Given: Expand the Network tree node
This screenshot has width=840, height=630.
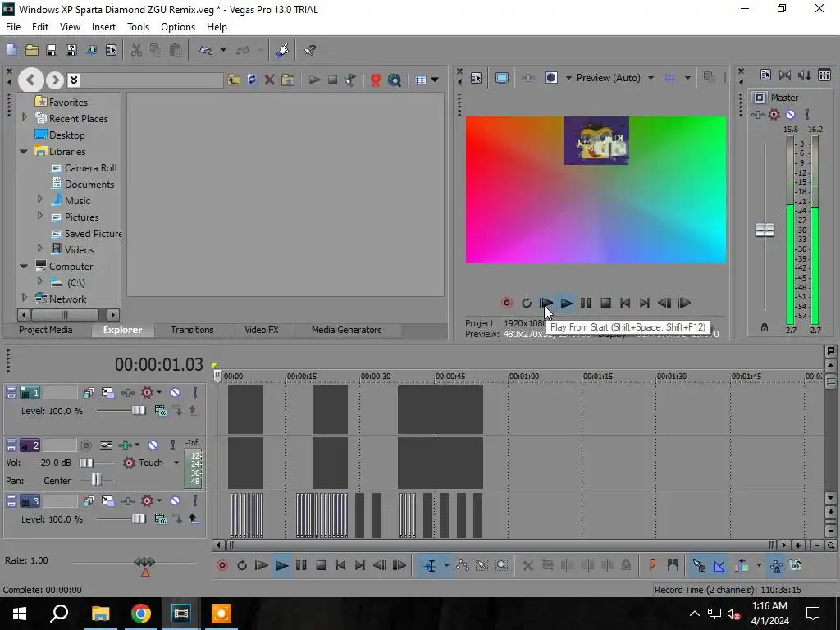Looking at the screenshot, I should pos(24,297).
